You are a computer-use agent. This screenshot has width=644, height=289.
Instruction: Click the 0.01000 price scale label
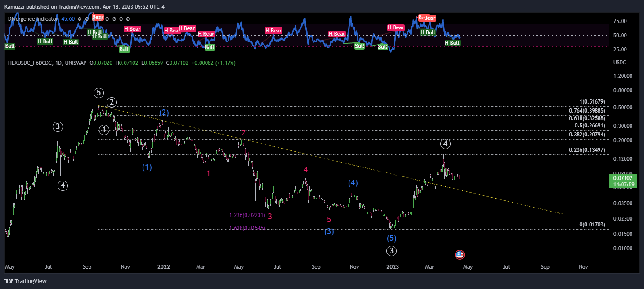(622, 248)
